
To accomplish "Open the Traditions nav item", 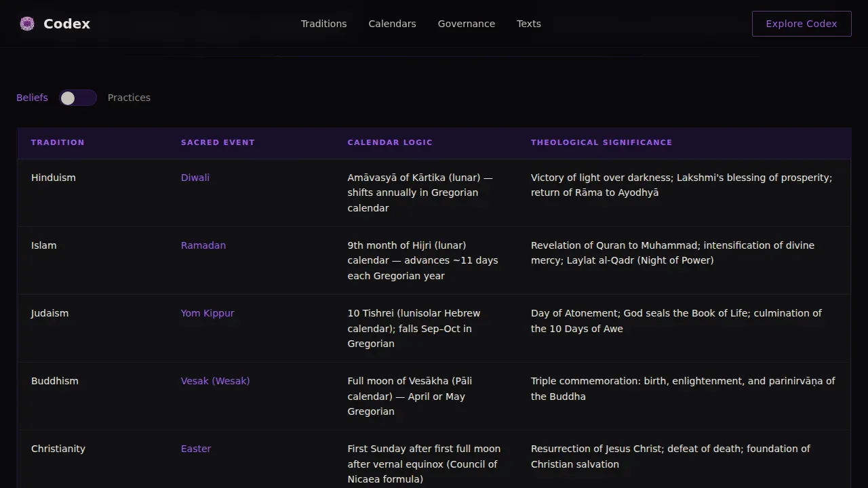I will 323,24.
